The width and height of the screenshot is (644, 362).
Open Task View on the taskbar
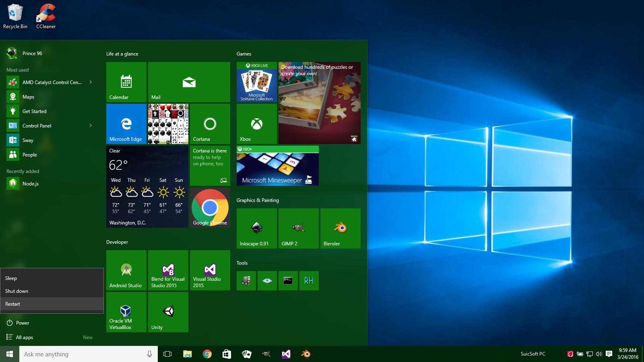167,354
